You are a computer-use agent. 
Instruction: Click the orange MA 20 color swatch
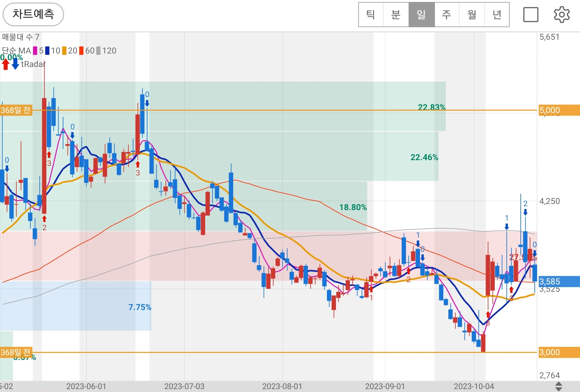point(64,51)
